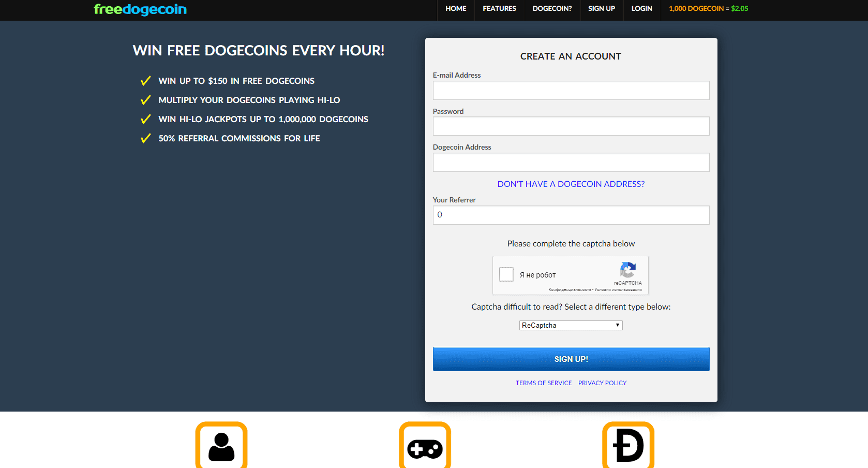This screenshot has width=868, height=468.
Task: Click checkmark beside 'Win Hi-Lo Jackpots'
Action: click(146, 119)
